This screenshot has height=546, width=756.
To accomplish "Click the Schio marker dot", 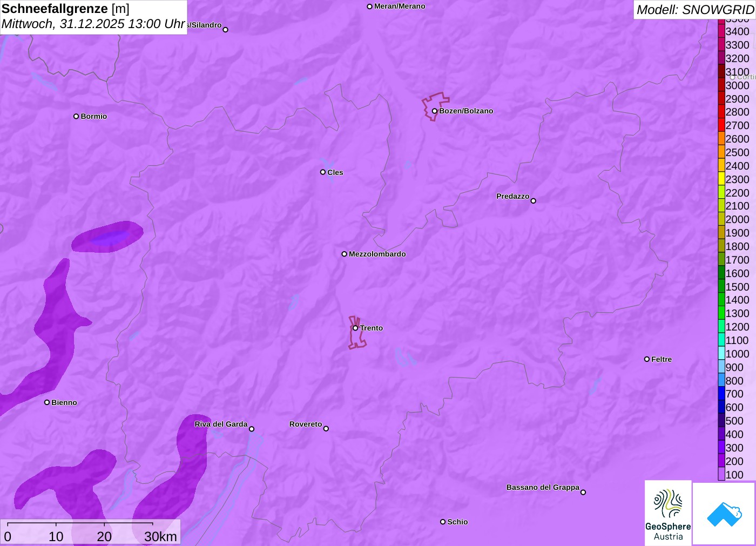I will point(443,522).
